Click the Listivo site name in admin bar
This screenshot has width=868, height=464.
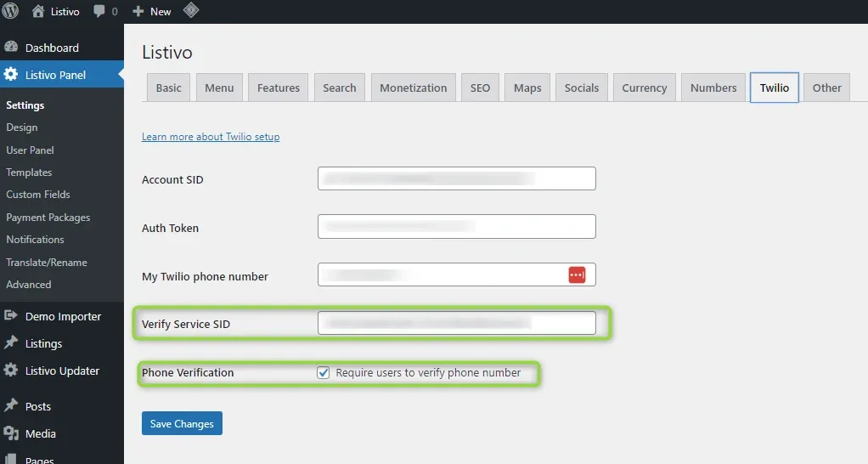65,12
